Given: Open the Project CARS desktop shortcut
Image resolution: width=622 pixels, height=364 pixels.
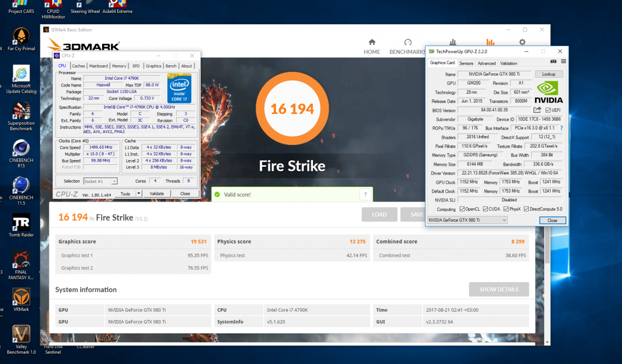Looking at the screenshot, I should tap(22, 7).
